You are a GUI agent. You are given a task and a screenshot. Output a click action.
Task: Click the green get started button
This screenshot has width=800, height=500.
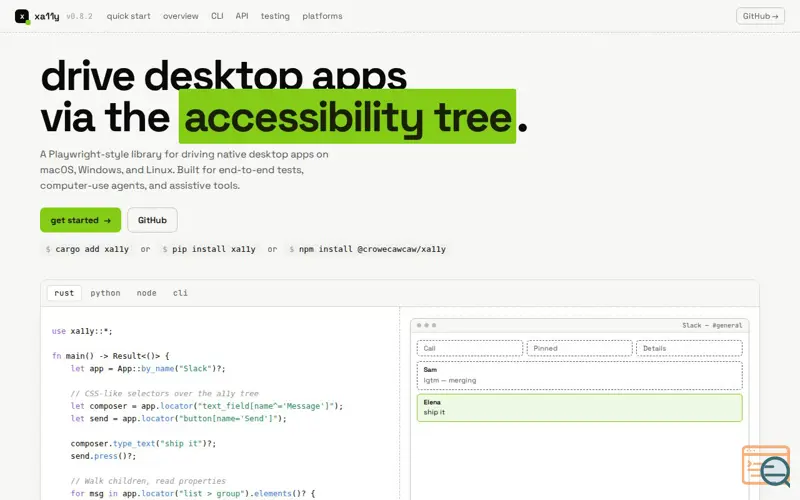(x=81, y=220)
